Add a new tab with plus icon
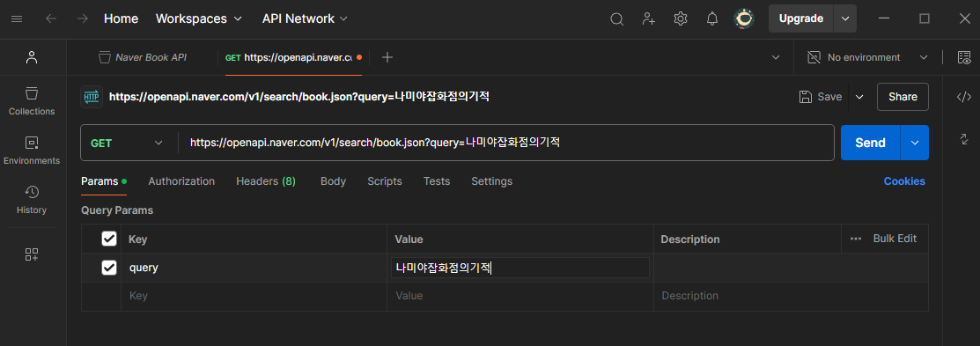 coord(387,57)
